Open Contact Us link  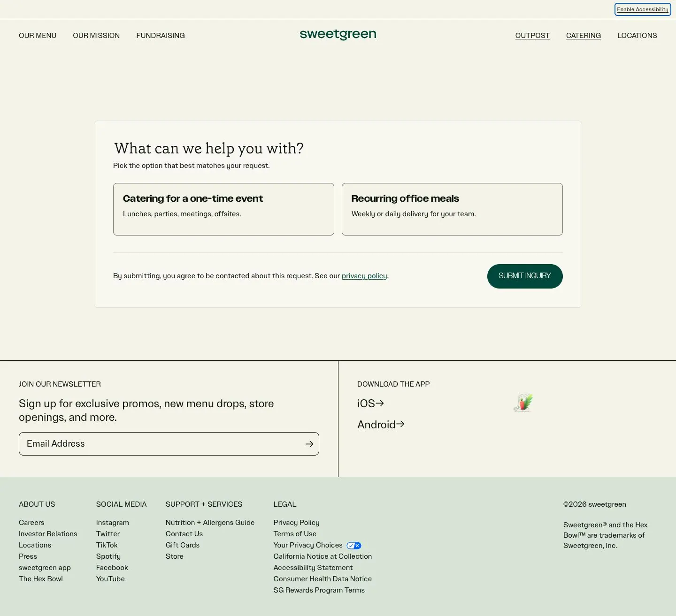coord(184,534)
